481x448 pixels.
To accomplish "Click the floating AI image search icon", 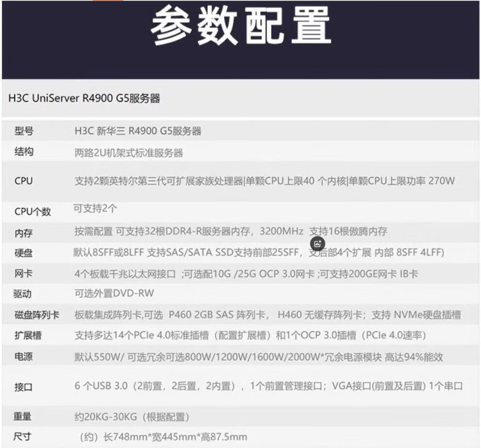I will pos(317,243).
